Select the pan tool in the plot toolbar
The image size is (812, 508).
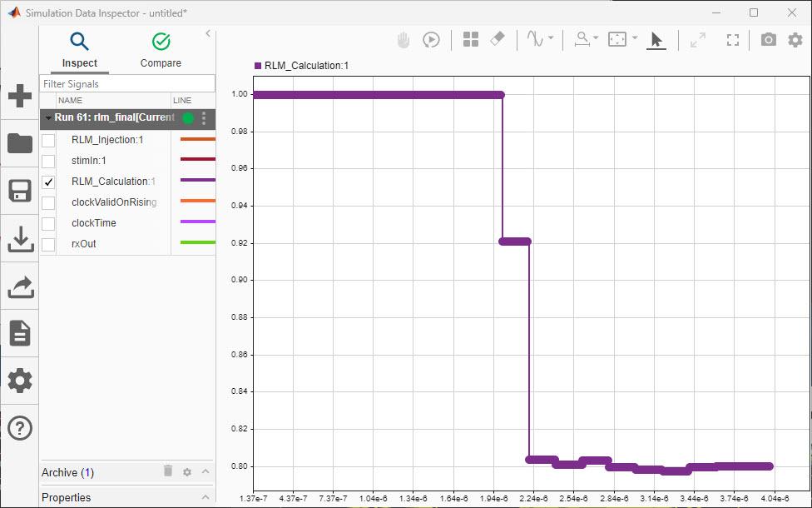tap(402, 39)
